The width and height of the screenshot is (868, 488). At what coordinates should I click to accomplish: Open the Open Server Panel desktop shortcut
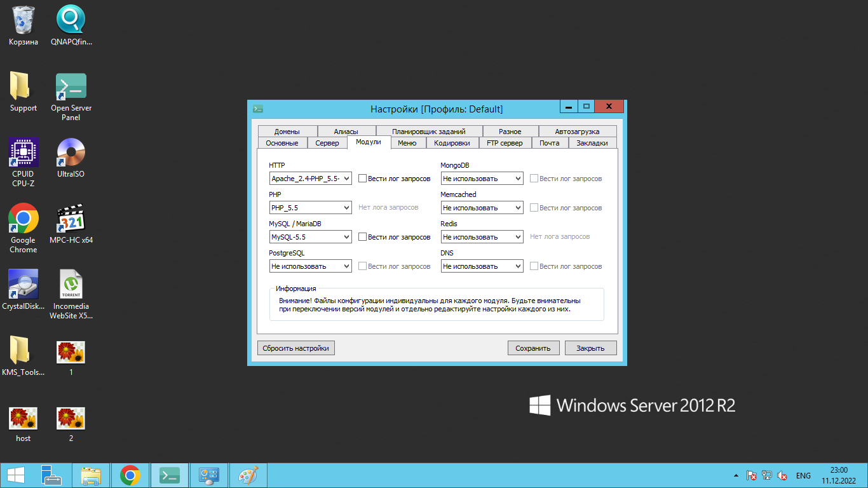[71, 86]
